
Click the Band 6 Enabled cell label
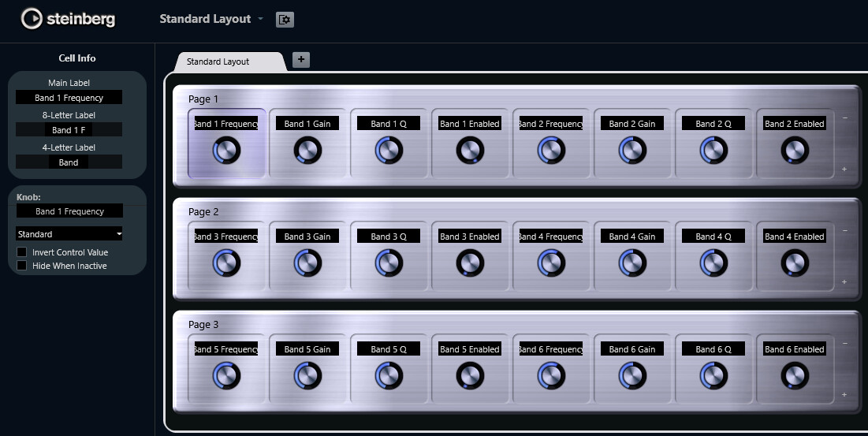[795, 350]
